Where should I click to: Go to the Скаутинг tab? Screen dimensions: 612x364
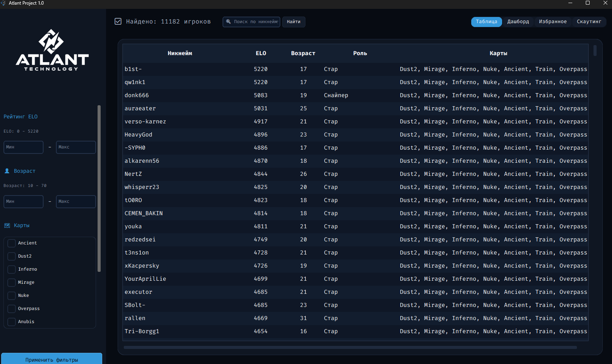click(x=589, y=22)
